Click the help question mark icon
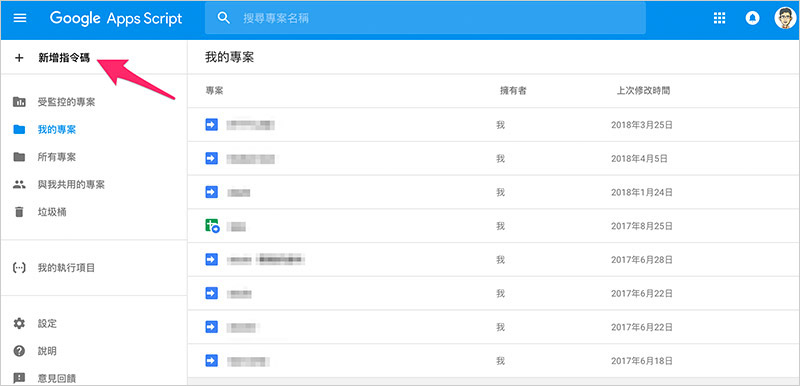The width and height of the screenshot is (800, 386). point(19,351)
